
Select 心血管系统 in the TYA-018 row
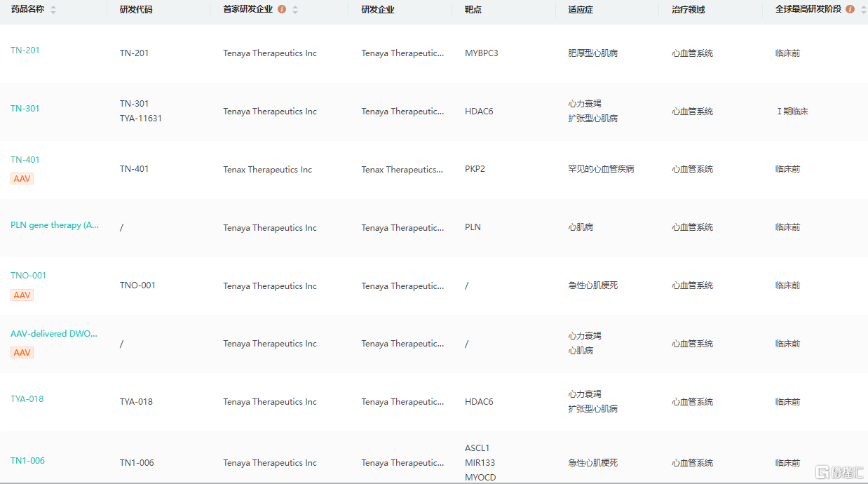[693, 402]
